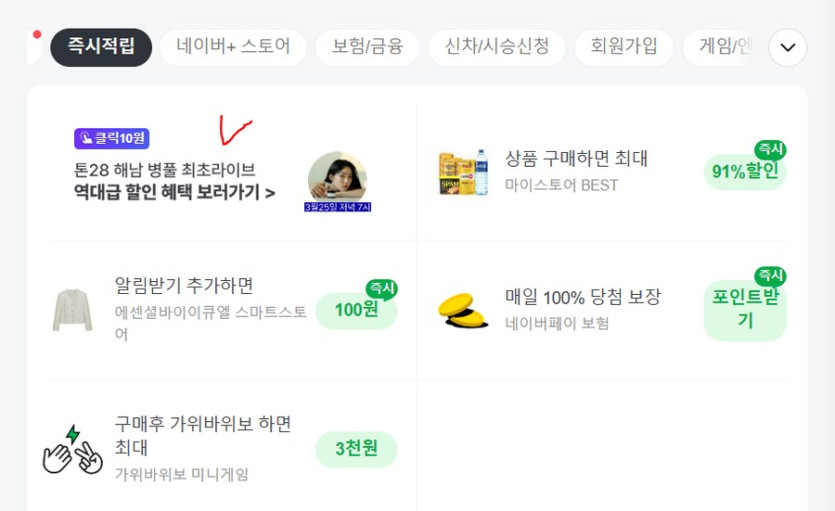Click the SPAM product set icon
The image size is (835, 511).
(x=463, y=173)
